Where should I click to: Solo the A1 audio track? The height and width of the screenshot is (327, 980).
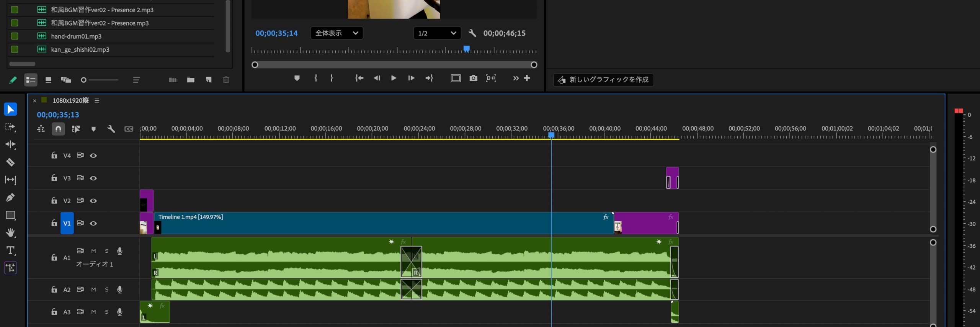point(107,251)
